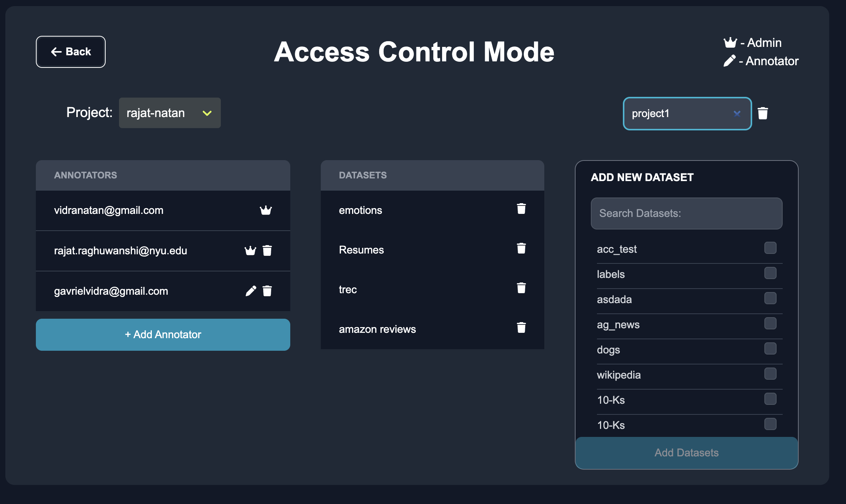Click the trash icon beside project1 field
The height and width of the screenshot is (504, 846).
(763, 113)
